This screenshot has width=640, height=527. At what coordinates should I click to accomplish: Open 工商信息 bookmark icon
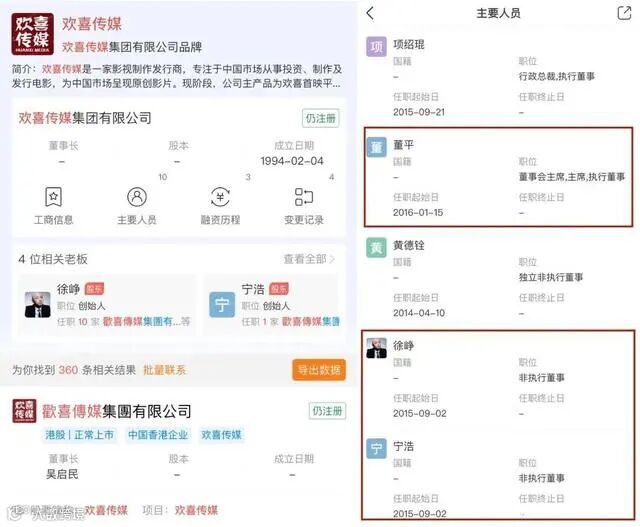tap(53, 197)
